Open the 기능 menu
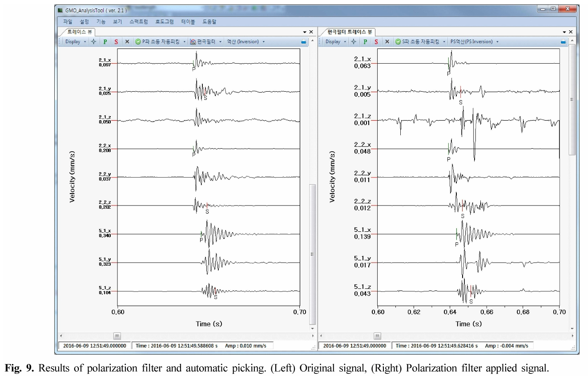The height and width of the screenshot is (376, 588). [101, 21]
